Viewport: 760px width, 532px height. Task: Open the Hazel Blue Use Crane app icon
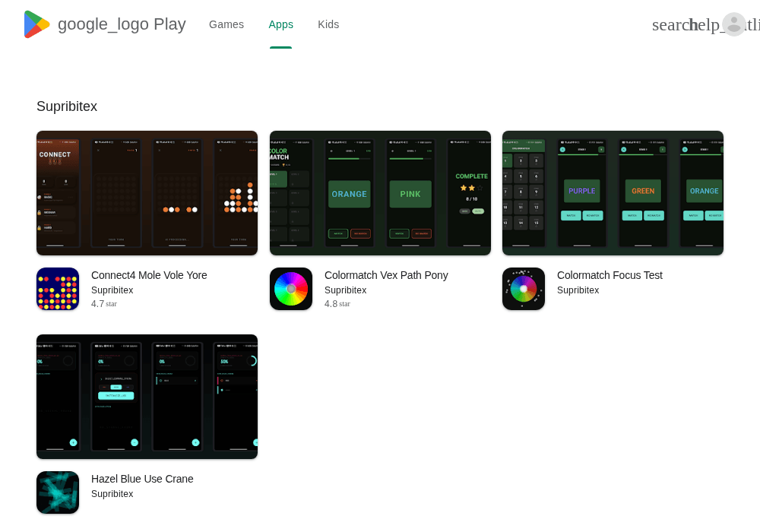click(58, 492)
